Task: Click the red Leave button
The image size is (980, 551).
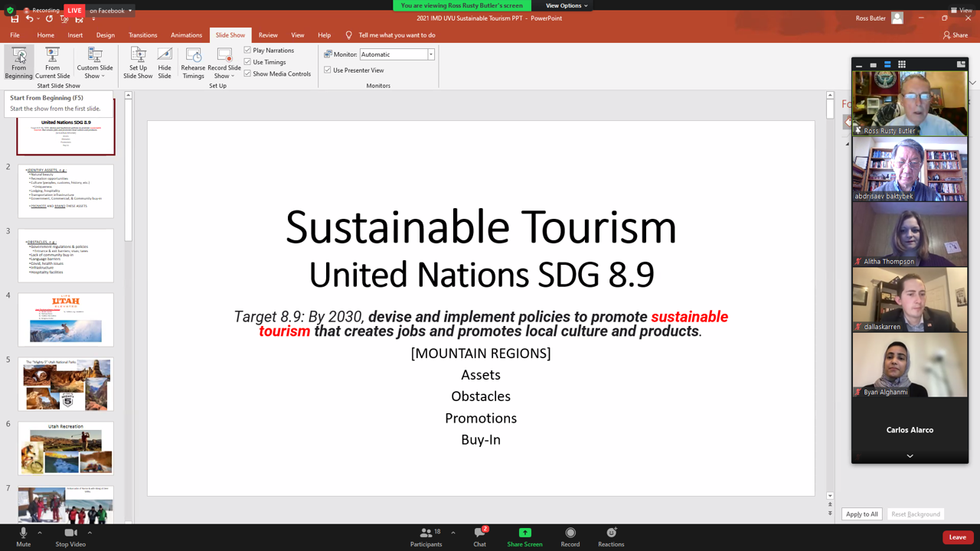Action: click(958, 537)
